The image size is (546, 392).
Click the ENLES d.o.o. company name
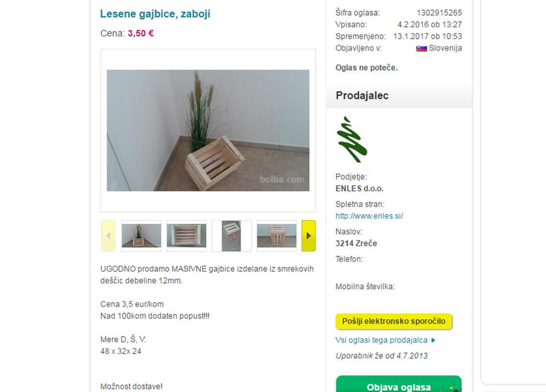tap(360, 189)
